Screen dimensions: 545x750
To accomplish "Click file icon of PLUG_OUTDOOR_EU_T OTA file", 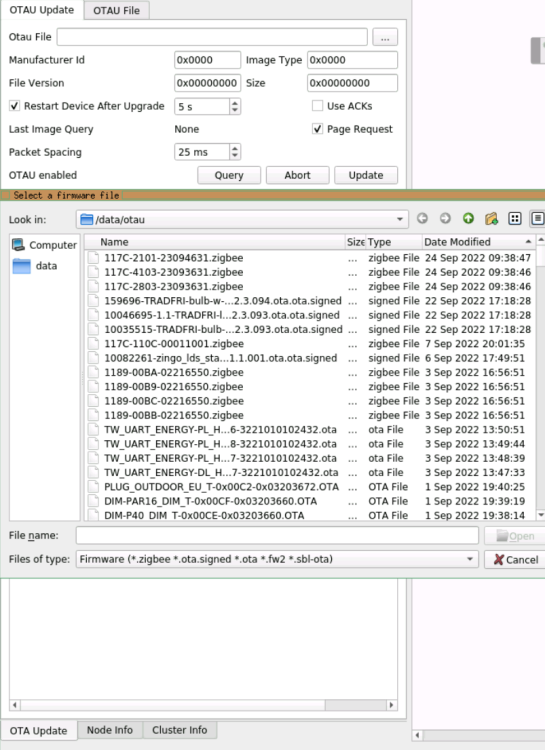I will [94, 487].
